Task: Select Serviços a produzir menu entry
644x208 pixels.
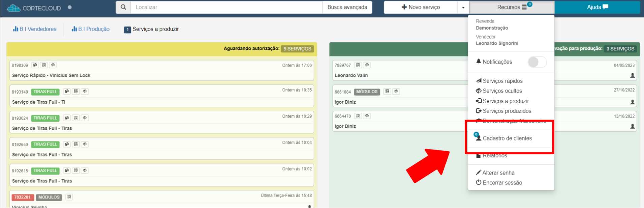Action: click(502, 101)
